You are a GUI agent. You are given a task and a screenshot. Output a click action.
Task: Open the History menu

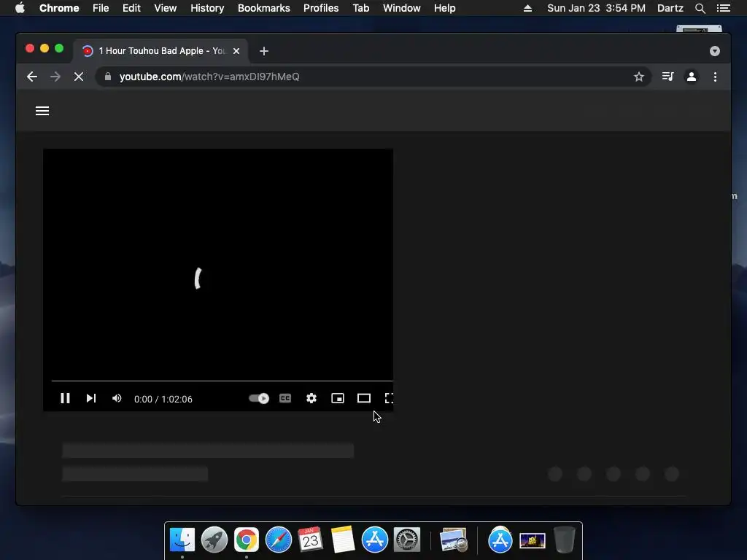coord(207,8)
